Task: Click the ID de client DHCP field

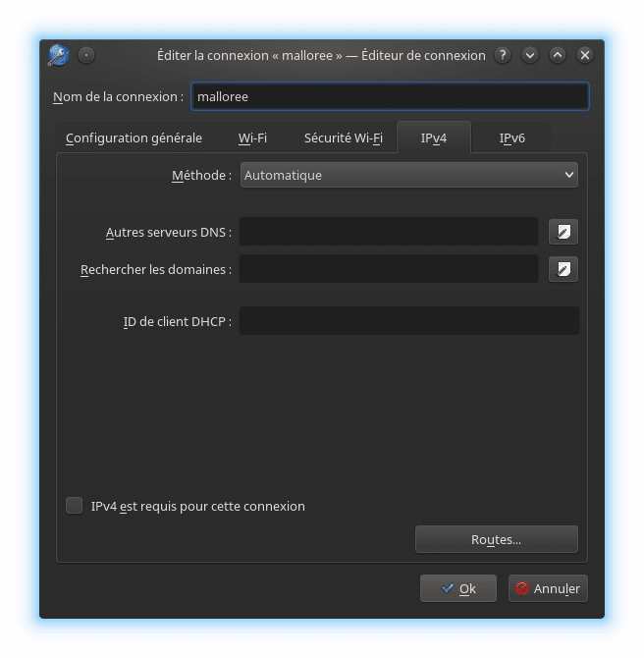Action: point(409,321)
